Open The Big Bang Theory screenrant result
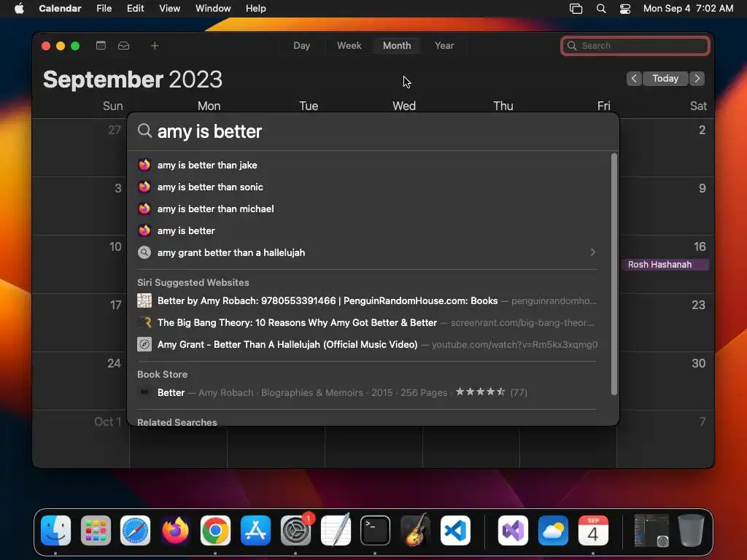Viewport: 747px width, 560px height. (x=367, y=323)
